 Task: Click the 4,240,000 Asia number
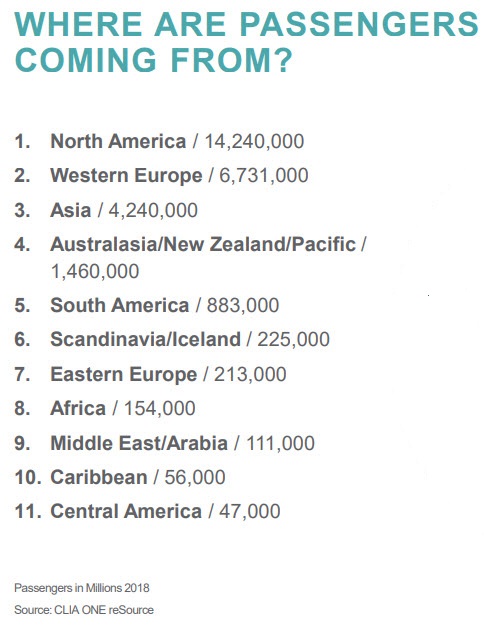153,210
